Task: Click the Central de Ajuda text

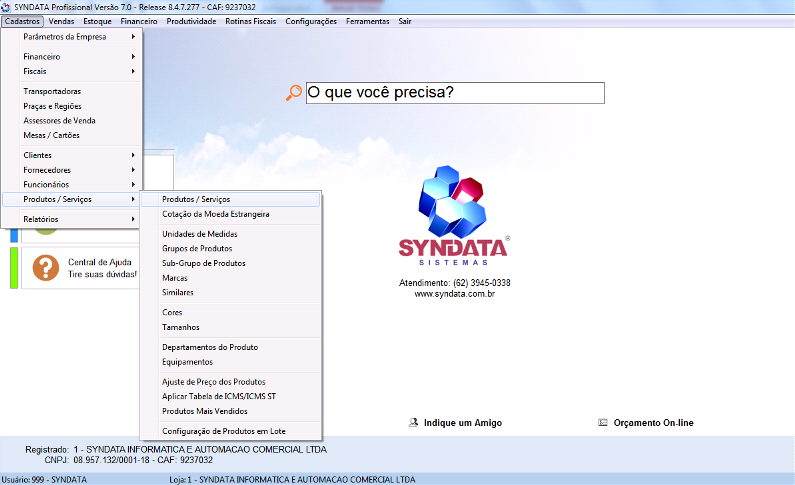Action: pos(100,262)
